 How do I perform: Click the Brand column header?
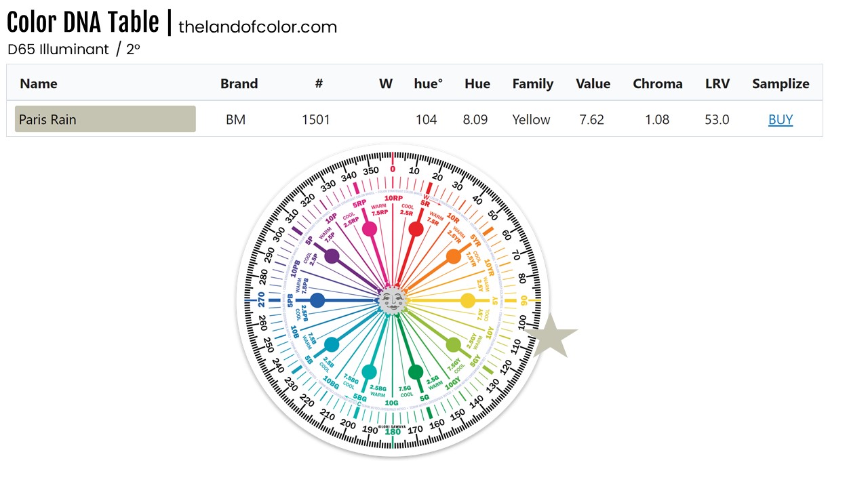coord(239,84)
